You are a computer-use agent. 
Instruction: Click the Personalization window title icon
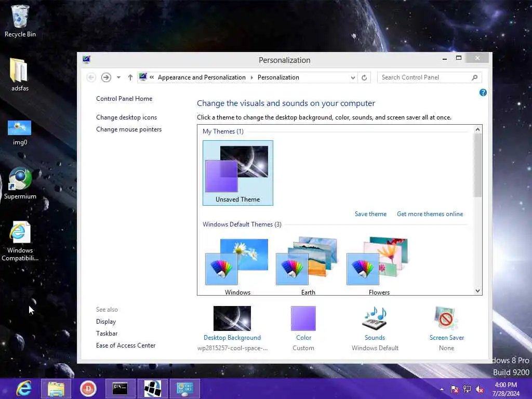[87, 60]
